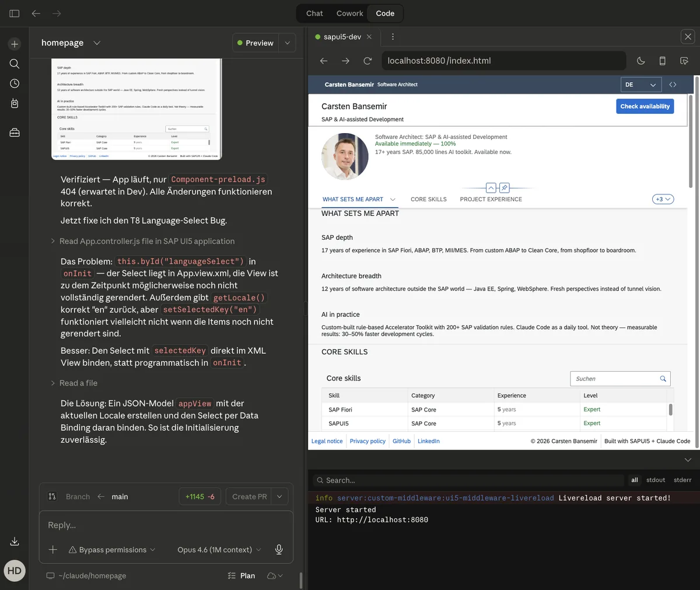Screen dimensions: 700x590
Task: Filter logs to stdout only
Action: [655, 480]
